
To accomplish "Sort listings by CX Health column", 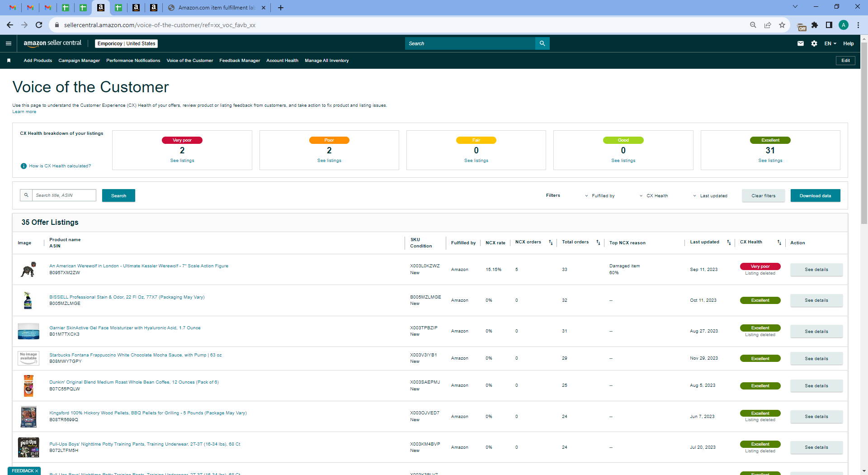I will [779, 242].
